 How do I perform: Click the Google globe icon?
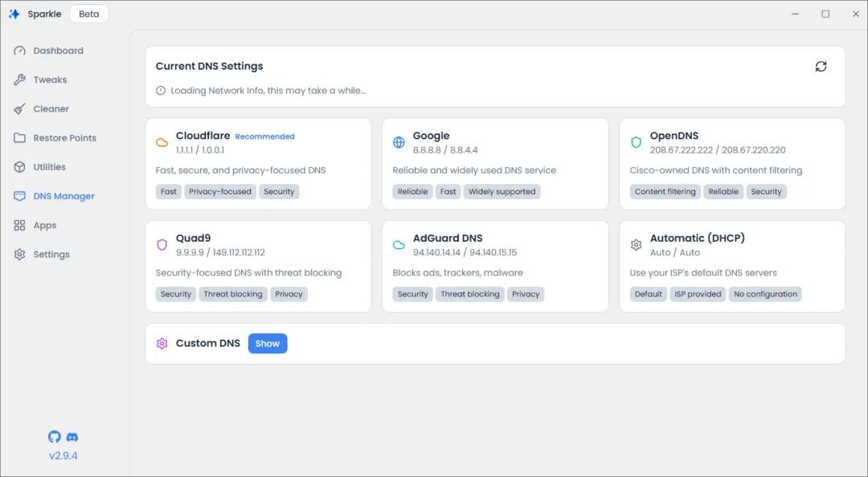click(399, 142)
